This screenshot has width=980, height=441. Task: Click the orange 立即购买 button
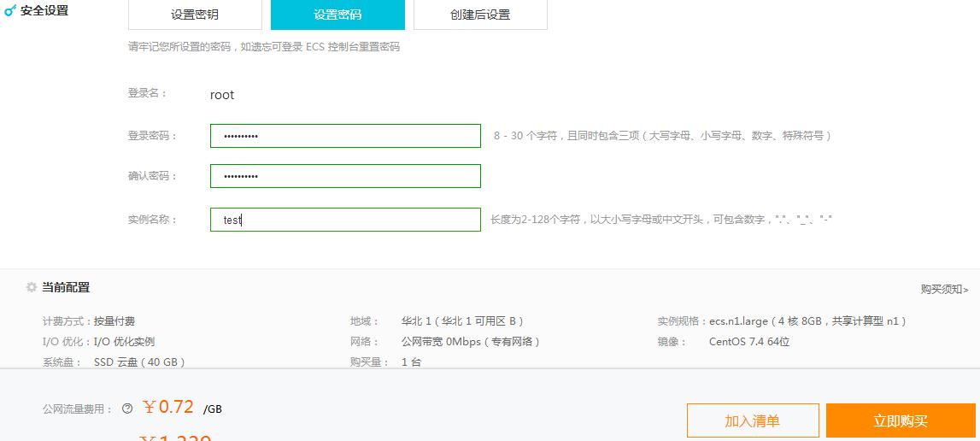[901, 420]
